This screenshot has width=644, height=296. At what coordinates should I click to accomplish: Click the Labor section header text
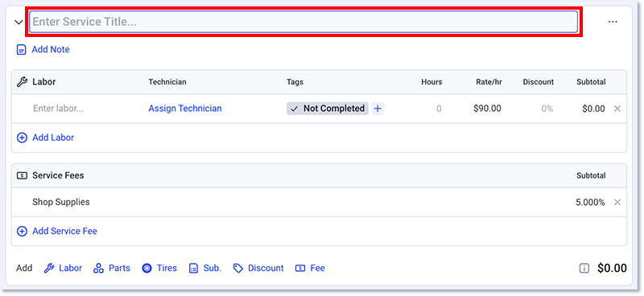44,82
